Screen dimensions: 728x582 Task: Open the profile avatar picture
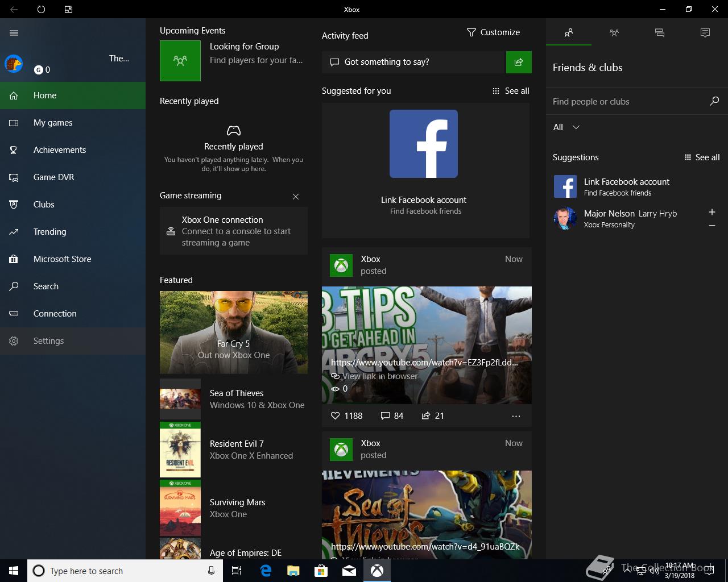[x=14, y=64]
